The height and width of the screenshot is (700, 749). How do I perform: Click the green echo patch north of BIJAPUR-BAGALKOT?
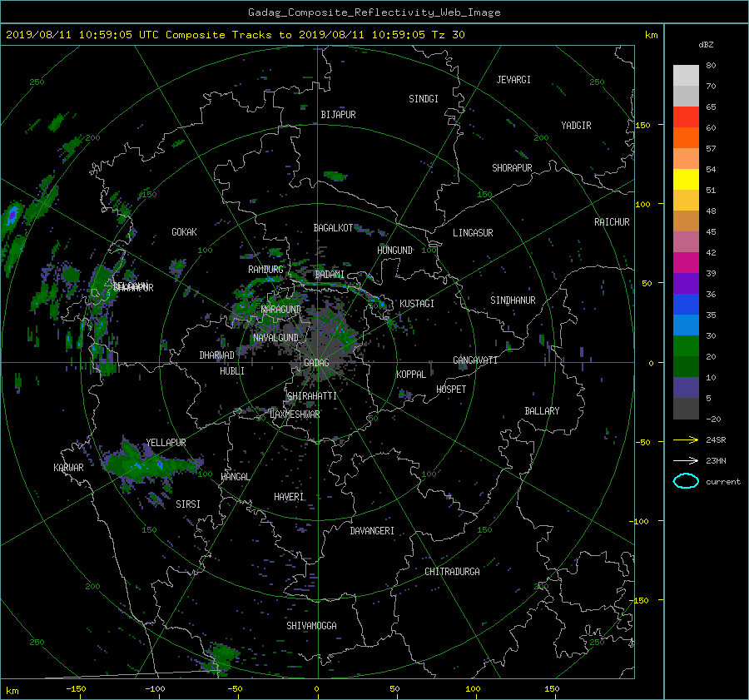tap(335, 176)
